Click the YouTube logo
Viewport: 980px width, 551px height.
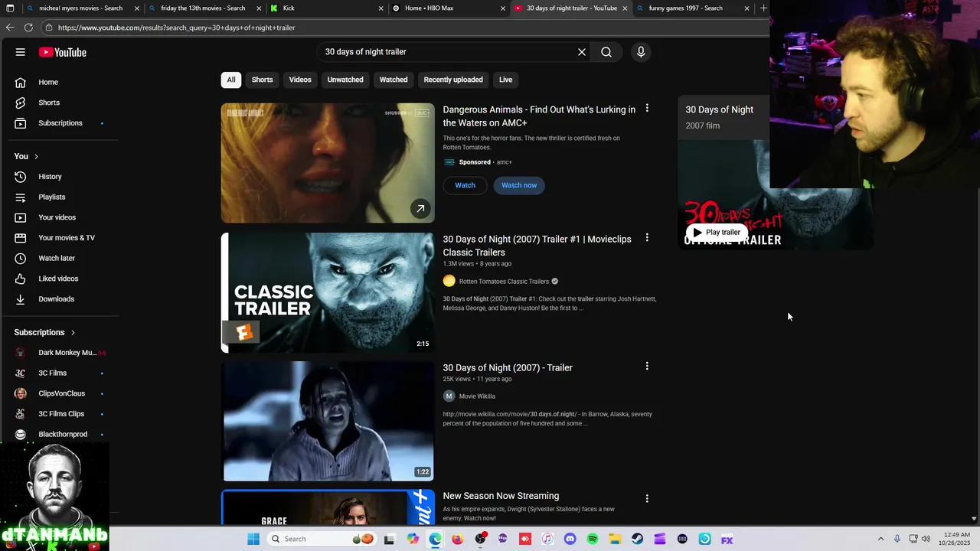point(63,52)
